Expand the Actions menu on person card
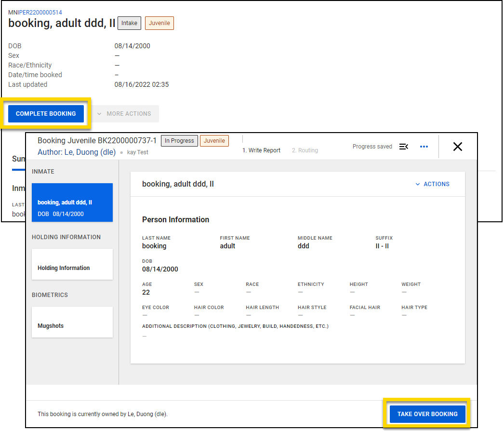Viewport: 504px width, 432px height. pos(432,184)
